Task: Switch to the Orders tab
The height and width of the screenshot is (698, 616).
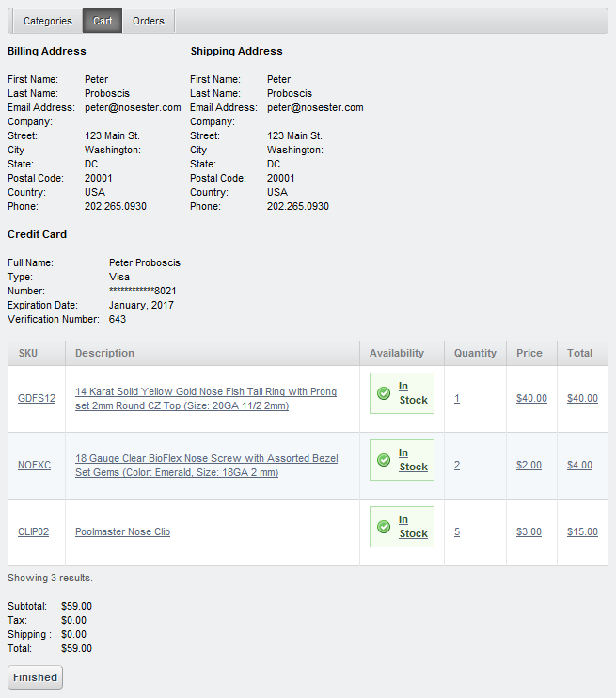Action: click(x=149, y=21)
